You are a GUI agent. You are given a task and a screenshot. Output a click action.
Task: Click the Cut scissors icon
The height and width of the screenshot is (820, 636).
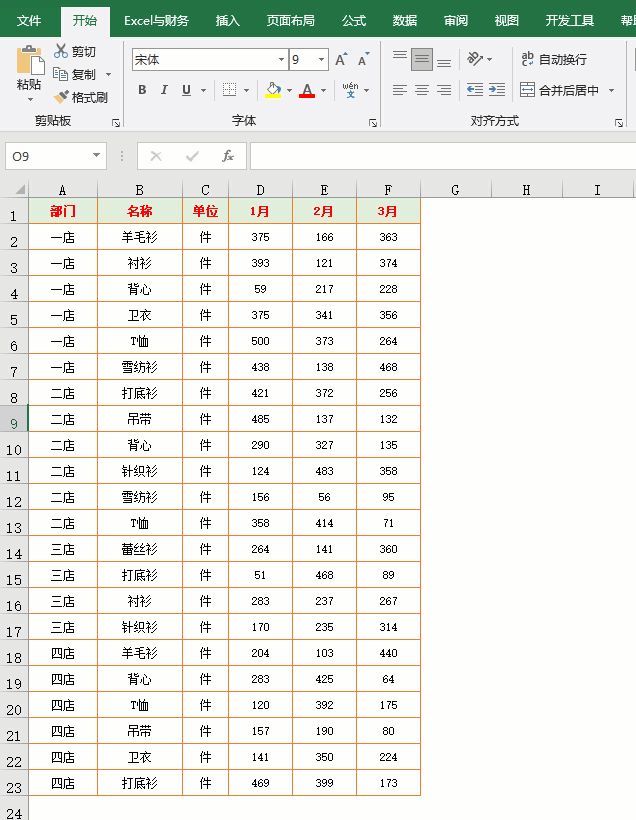point(61,51)
